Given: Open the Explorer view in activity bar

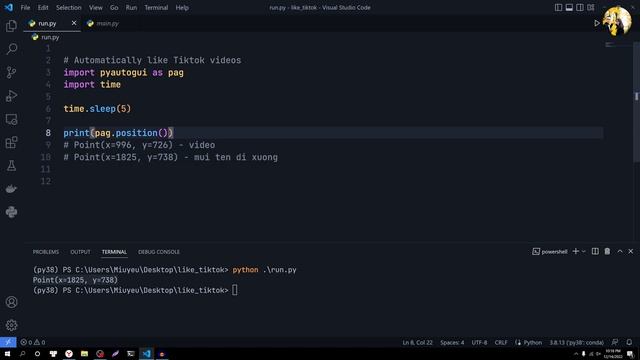Looking at the screenshot, I should (x=11, y=26).
